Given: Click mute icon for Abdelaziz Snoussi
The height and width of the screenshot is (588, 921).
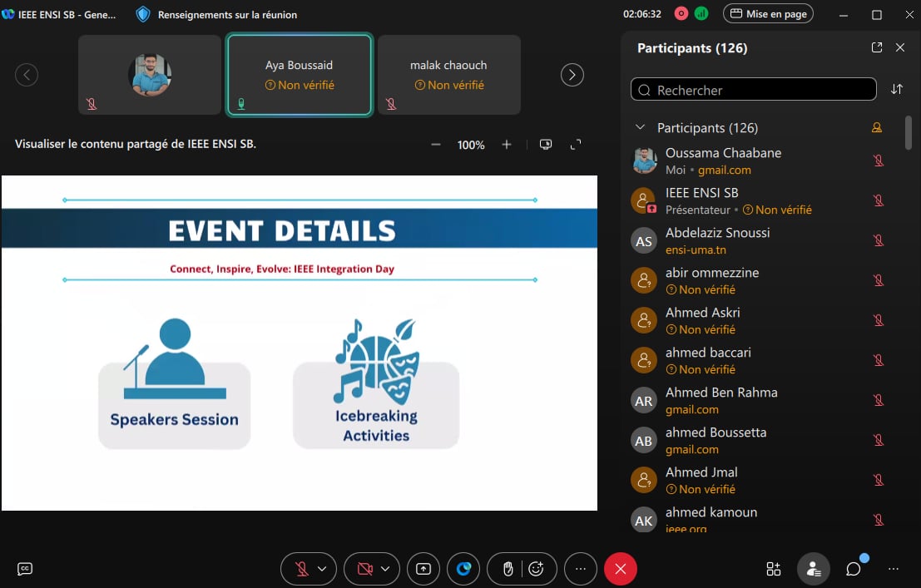Looking at the screenshot, I should [879, 240].
